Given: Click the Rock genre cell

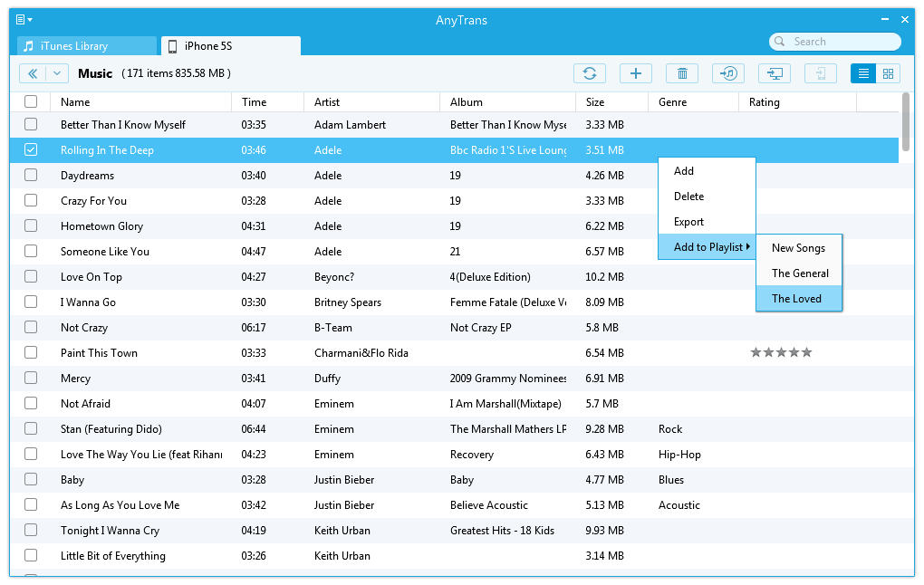Looking at the screenshot, I should pyautogui.click(x=670, y=429).
